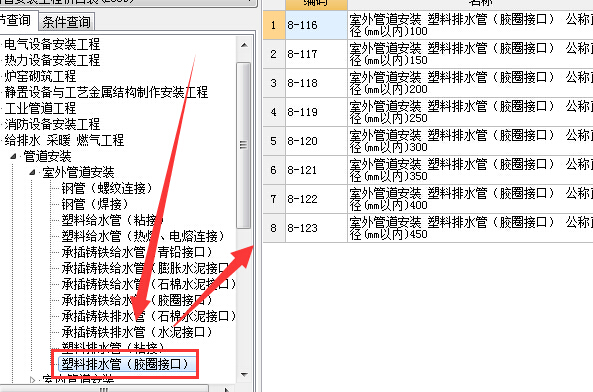Collapse the 管道安装 tree node
Viewport: 593px width, 392px height.
click(13, 156)
